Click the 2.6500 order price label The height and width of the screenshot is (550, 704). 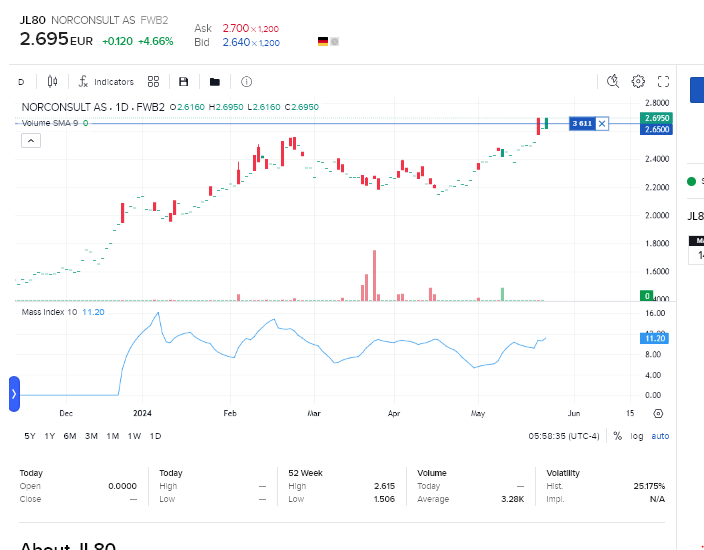(656, 129)
